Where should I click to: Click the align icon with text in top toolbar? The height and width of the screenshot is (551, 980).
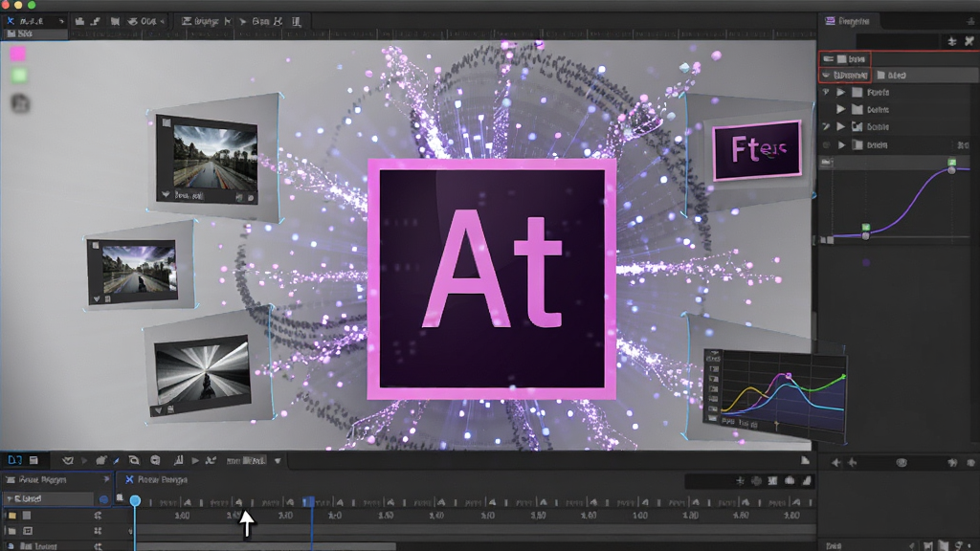coord(201,21)
